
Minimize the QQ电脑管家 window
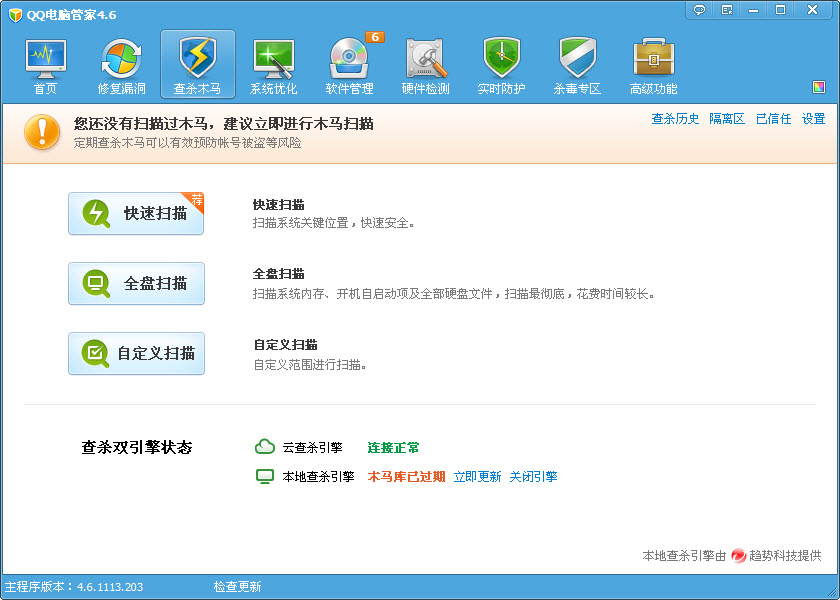coord(754,10)
